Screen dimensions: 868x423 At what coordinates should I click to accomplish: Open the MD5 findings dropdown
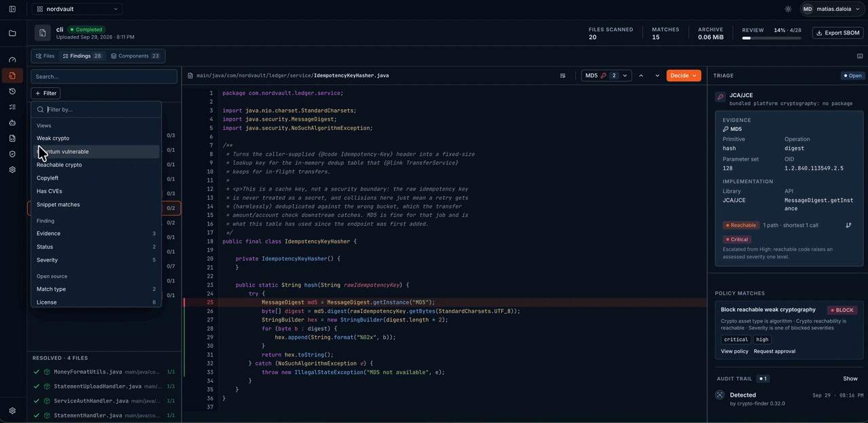(x=606, y=76)
